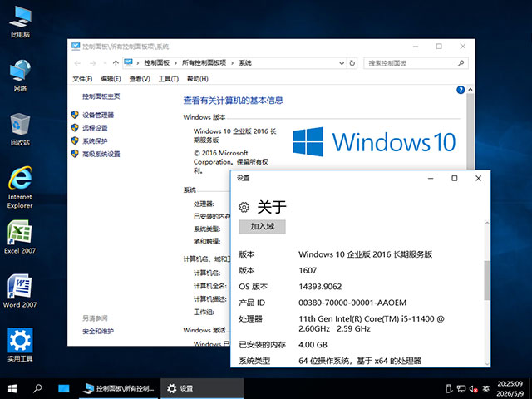This screenshot has height=399, width=532.
Task: Click 控制面板 in the breadcrumb path
Action: coord(157,63)
